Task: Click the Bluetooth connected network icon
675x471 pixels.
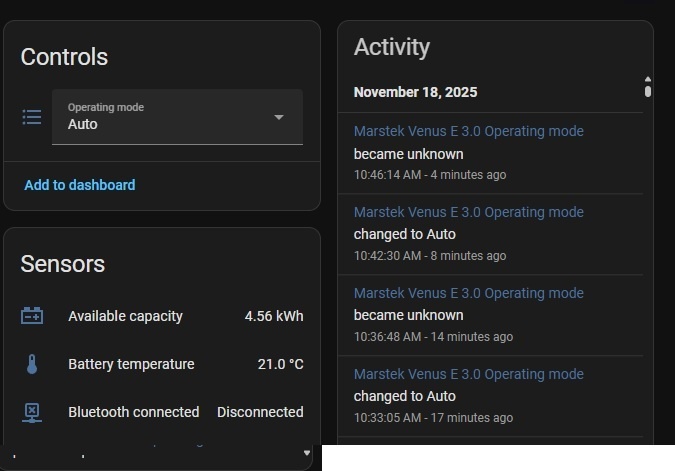Action: pyautogui.click(x=32, y=412)
